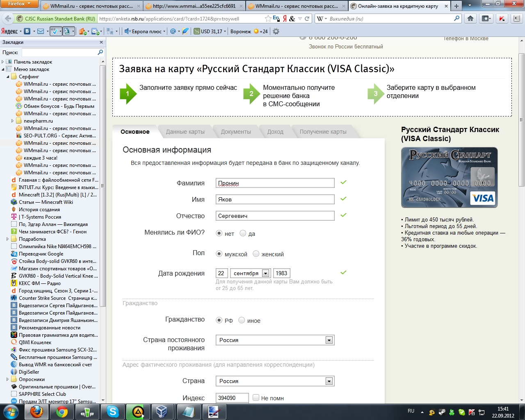Open 'QIWI Кошелек' bookmark

click(x=35, y=342)
